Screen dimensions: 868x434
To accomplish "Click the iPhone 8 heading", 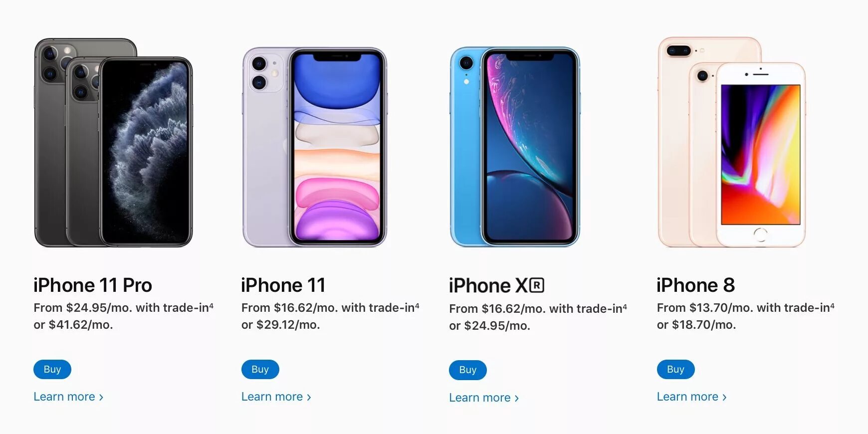I will [x=696, y=285].
